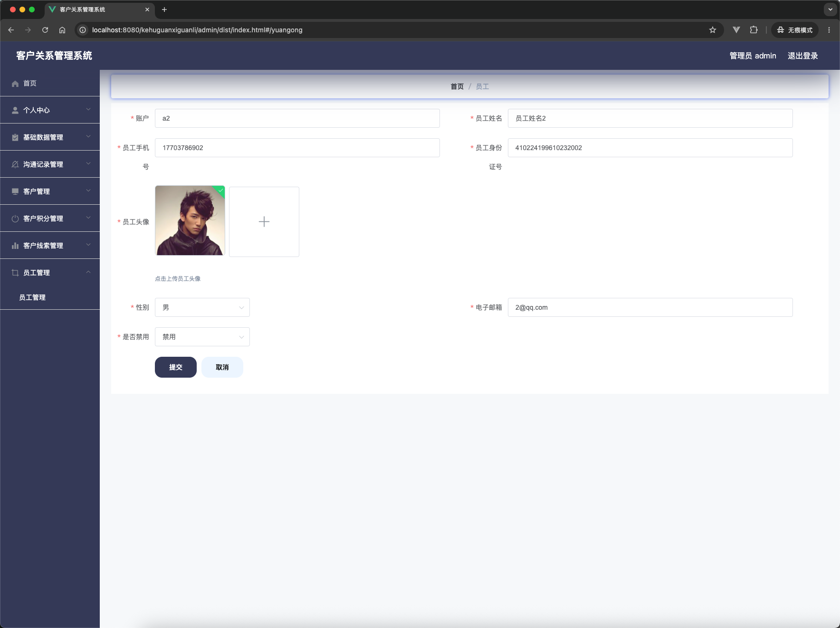Focus the 电子邮箱 input field
This screenshot has width=840, height=628.
pos(650,307)
